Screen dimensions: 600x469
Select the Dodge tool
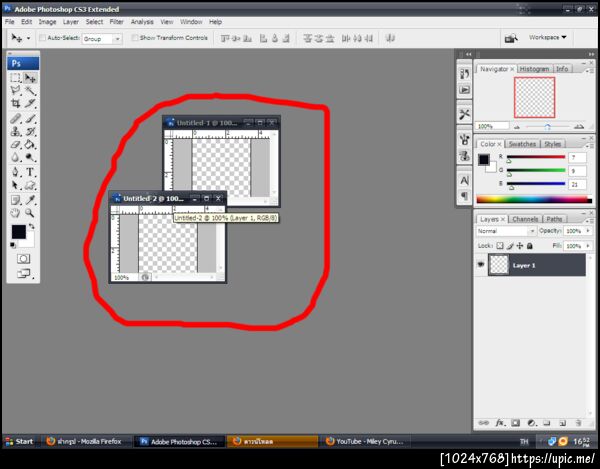(x=30, y=157)
